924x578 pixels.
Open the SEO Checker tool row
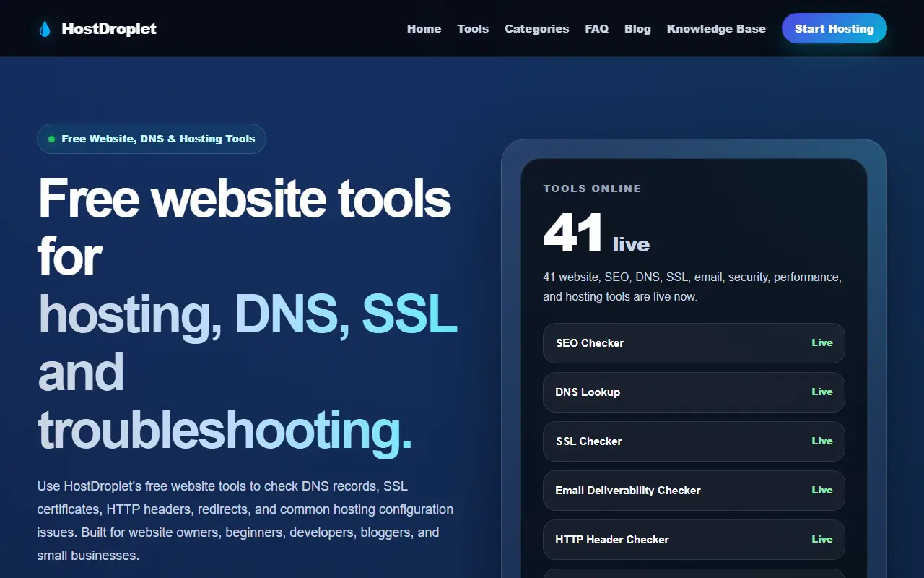[x=694, y=343]
